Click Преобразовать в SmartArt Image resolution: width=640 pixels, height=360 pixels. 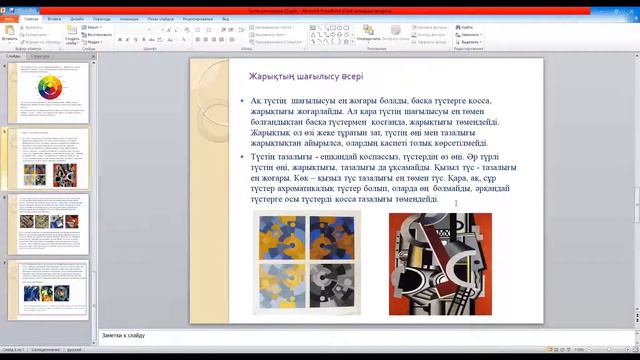coord(276,42)
